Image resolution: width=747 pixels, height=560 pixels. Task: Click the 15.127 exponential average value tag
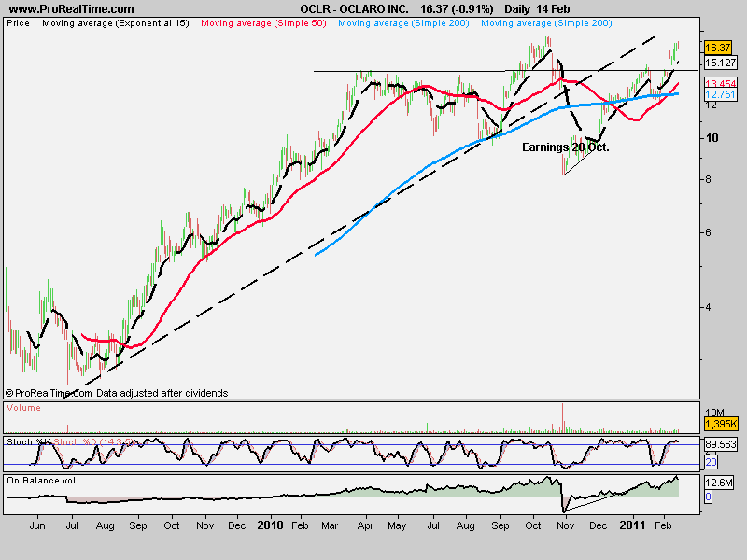(x=720, y=63)
